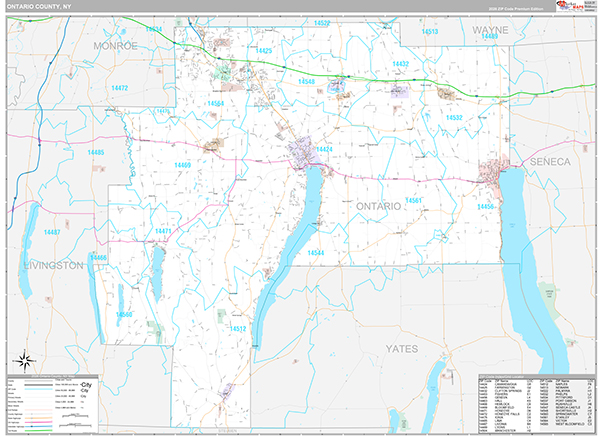
Task: Click ZIP code label 14424
Action: (324, 149)
